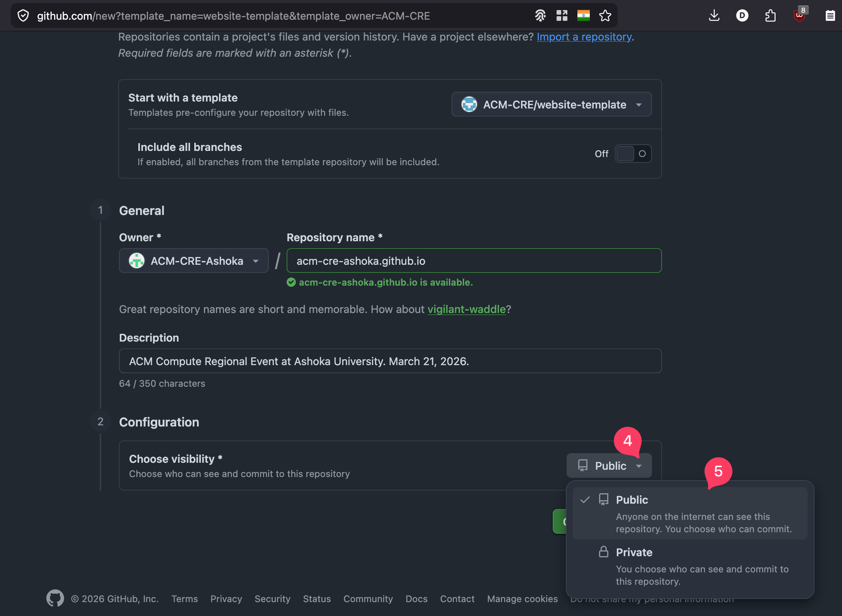Screen dimensions: 842x616
Task: Click the QR code grid icon
Action: [x=562, y=16]
